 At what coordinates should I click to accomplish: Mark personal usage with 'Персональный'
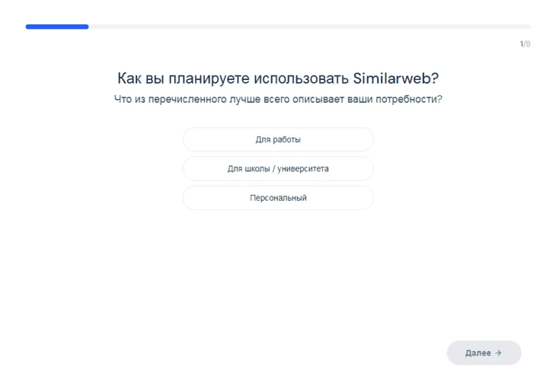point(278,198)
